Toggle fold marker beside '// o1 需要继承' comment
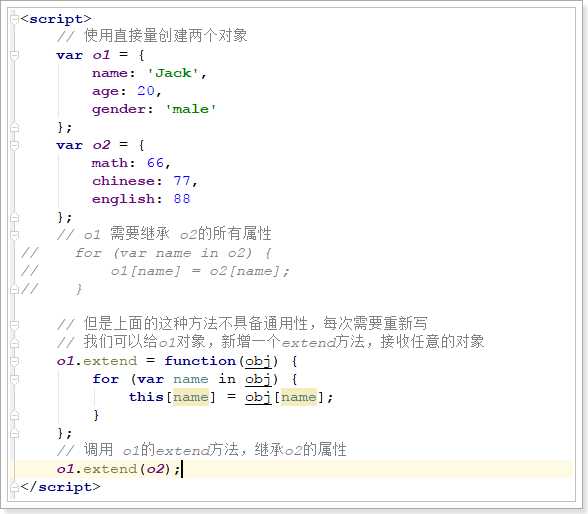The height and width of the screenshot is (514, 588). [14, 235]
